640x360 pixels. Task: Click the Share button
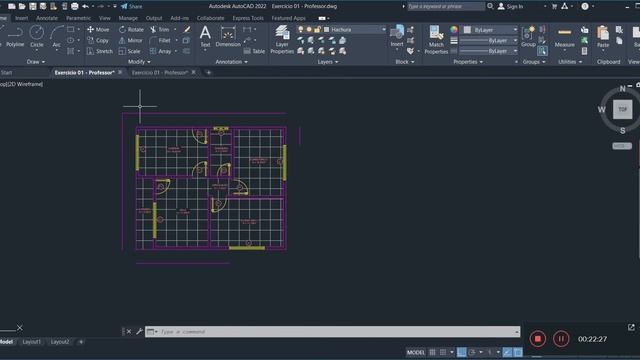click(131, 6)
